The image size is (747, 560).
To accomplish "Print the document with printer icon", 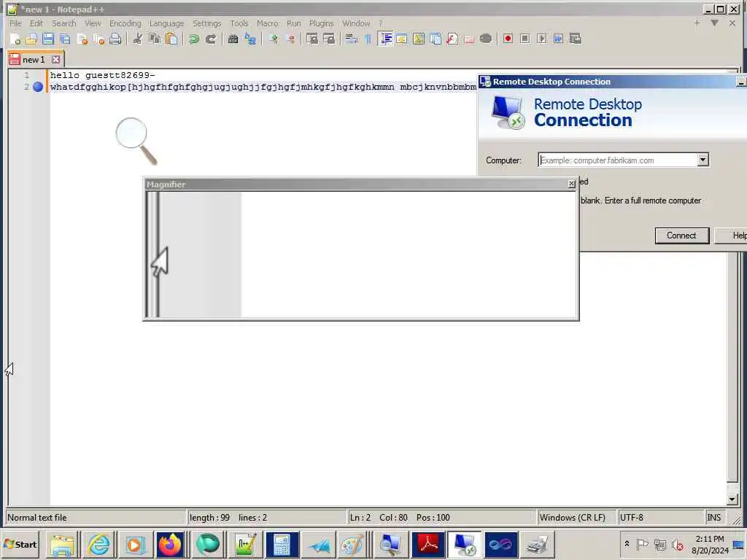I will pos(115,39).
